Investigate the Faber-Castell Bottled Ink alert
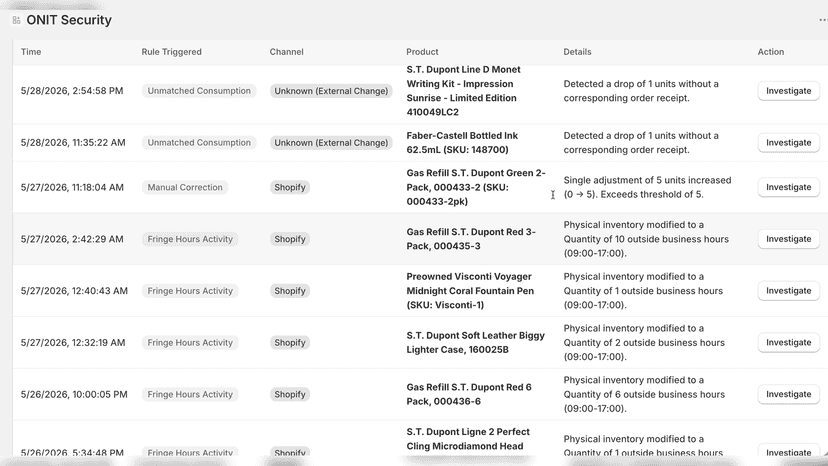Screen dimensions: 828x466 pyautogui.click(x=788, y=143)
